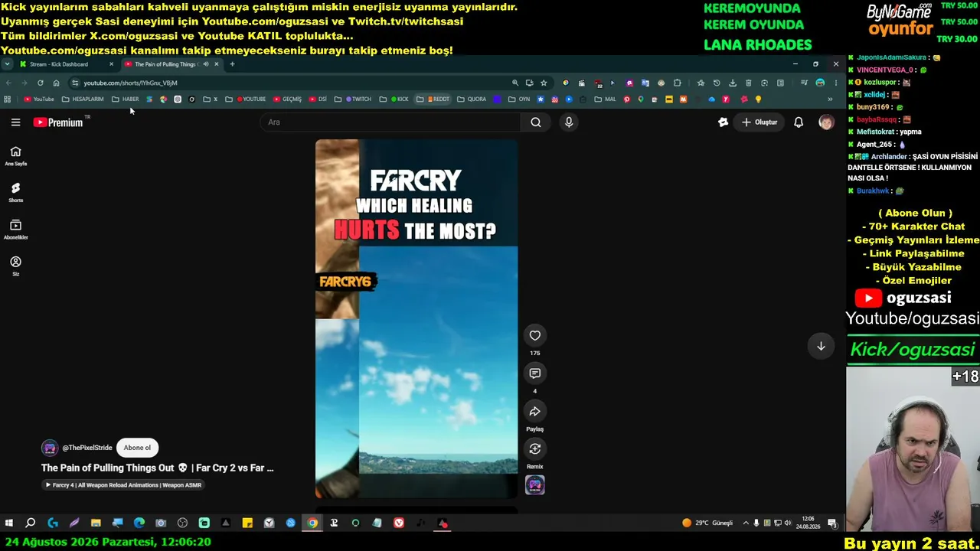
Task: Open Pinterest bookmark icon
Action: point(627,99)
